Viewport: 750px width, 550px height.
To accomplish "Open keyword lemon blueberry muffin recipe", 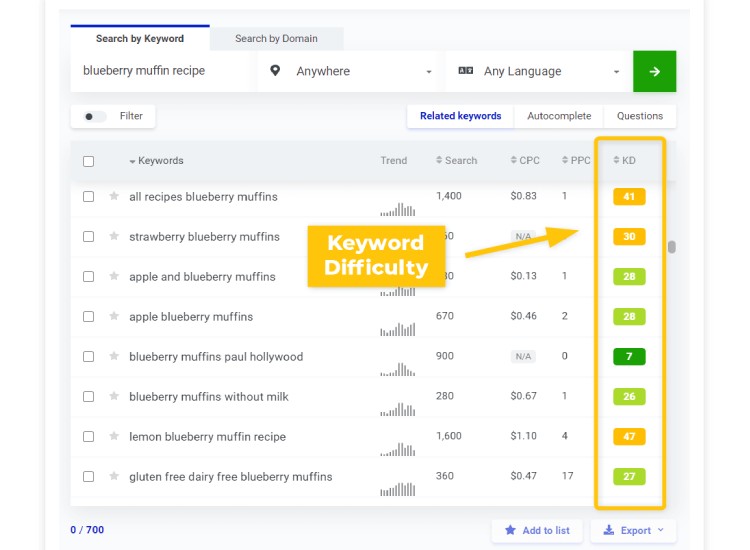I will pyautogui.click(x=207, y=437).
